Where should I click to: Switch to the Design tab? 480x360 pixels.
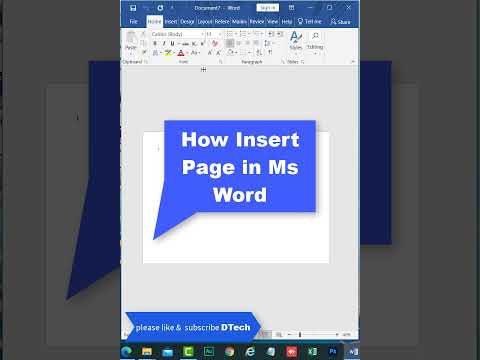point(187,21)
